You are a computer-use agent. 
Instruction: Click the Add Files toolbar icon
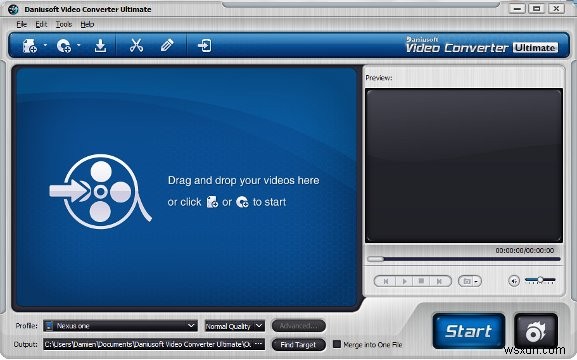point(29,46)
